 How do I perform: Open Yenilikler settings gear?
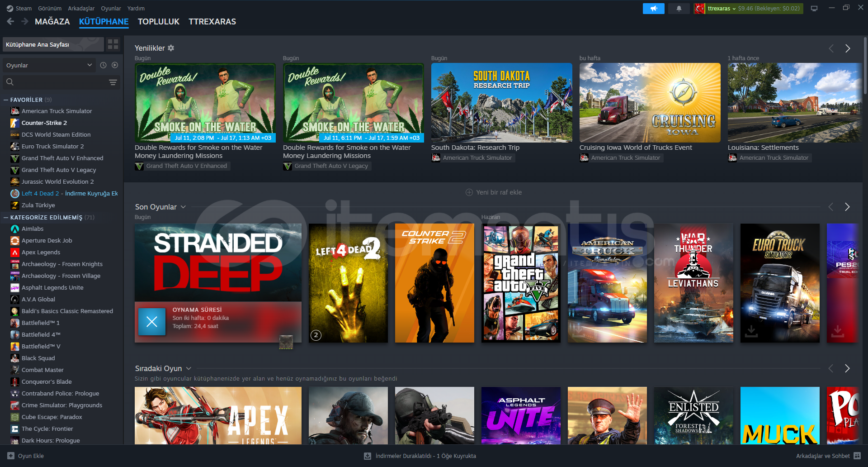click(x=171, y=48)
